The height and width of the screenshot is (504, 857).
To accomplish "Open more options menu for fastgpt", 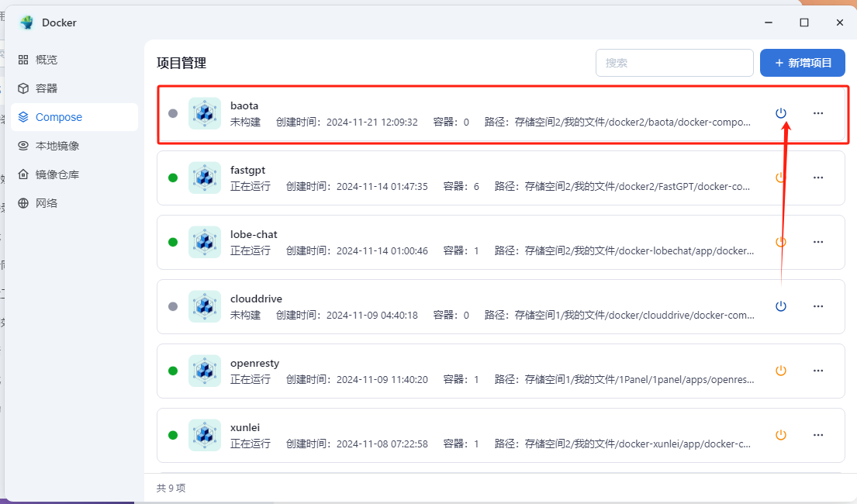I will click(x=817, y=178).
